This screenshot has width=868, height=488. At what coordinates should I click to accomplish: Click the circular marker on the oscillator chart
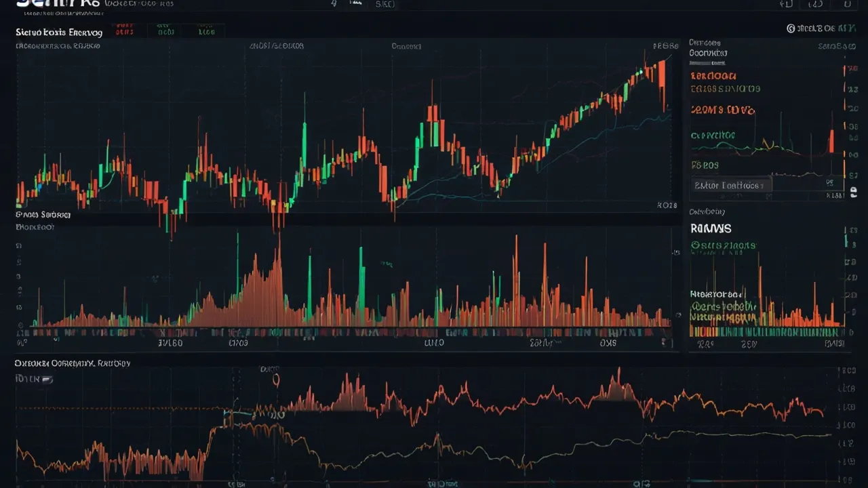(x=276, y=381)
